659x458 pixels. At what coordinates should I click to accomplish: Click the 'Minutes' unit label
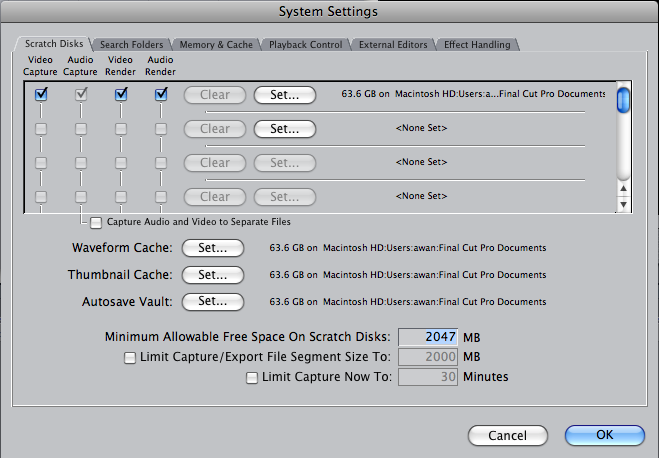click(x=486, y=377)
